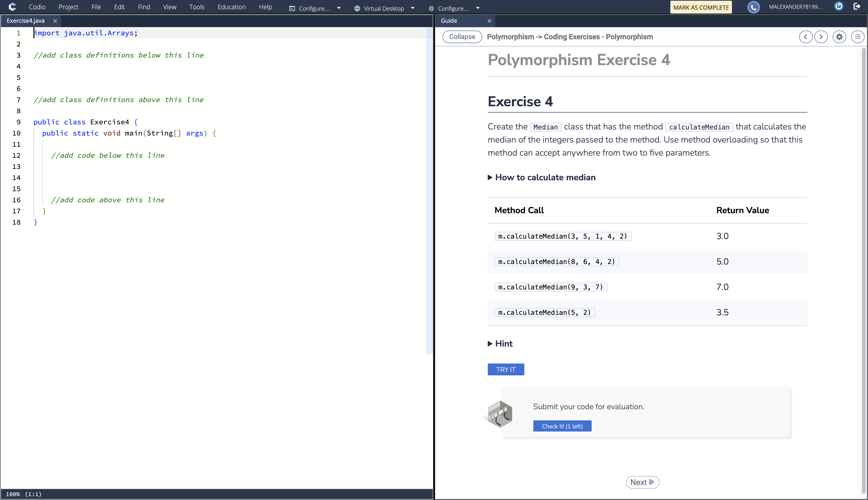Click the power status icon
This screenshot has height=500, width=868.
[x=839, y=7]
